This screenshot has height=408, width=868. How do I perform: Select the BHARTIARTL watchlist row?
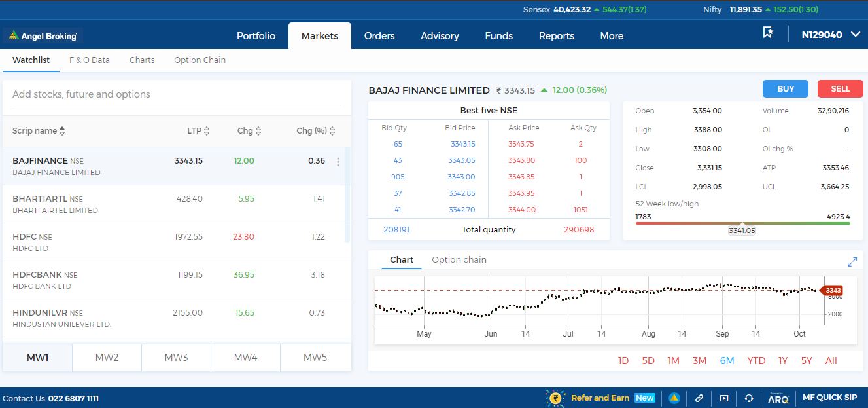(x=173, y=204)
